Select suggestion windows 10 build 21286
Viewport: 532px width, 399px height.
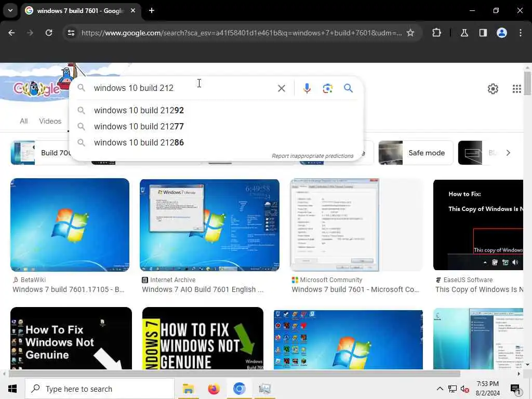(x=217, y=142)
